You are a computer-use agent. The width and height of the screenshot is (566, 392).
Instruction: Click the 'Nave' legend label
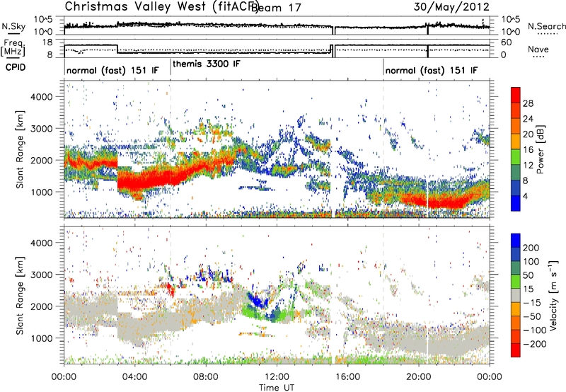click(x=538, y=49)
